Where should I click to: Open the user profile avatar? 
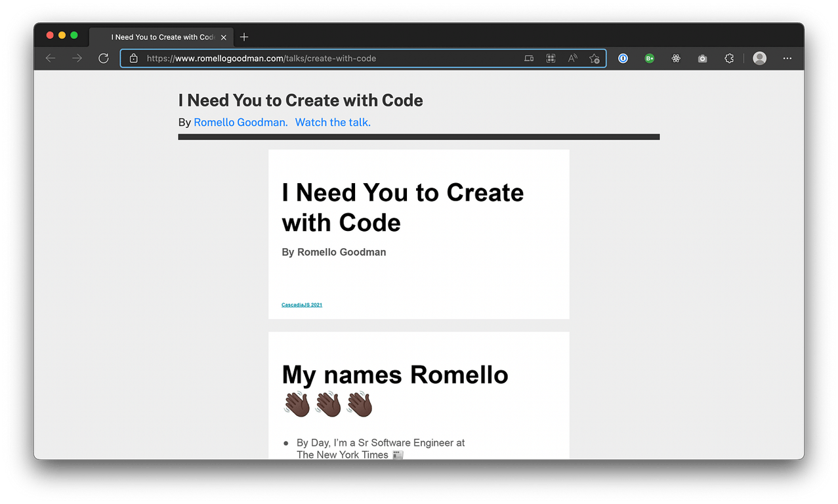coord(760,58)
